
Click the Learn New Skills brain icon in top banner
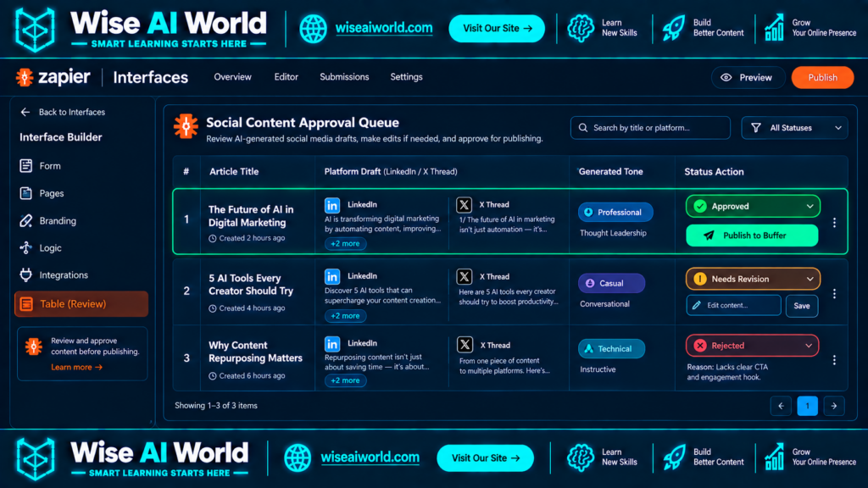(x=580, y=28)
